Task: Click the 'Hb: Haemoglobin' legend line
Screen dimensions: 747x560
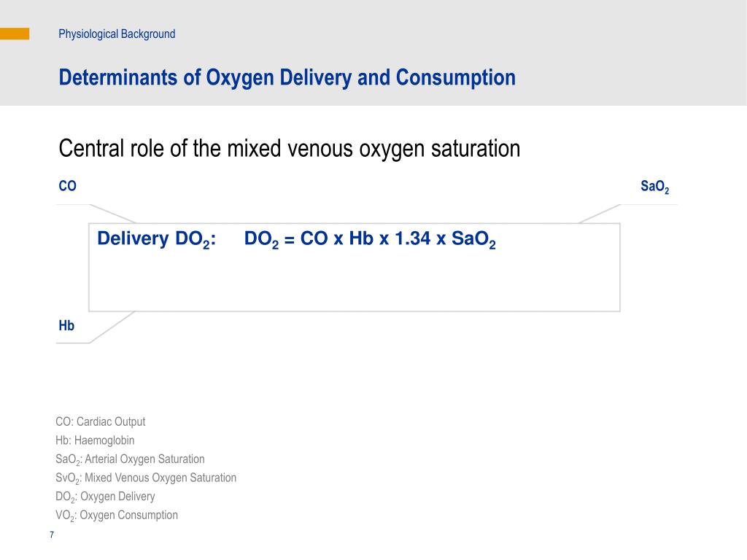Action: click(95, 440)
